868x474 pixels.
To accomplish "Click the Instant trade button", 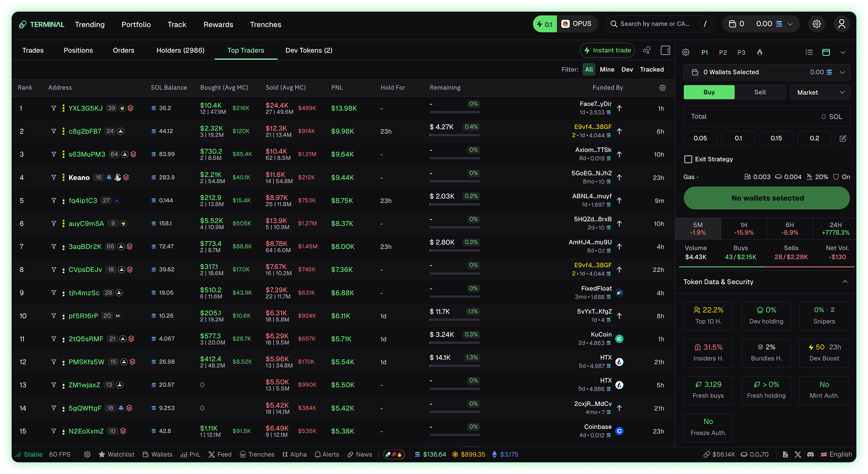I will [607, 51].
